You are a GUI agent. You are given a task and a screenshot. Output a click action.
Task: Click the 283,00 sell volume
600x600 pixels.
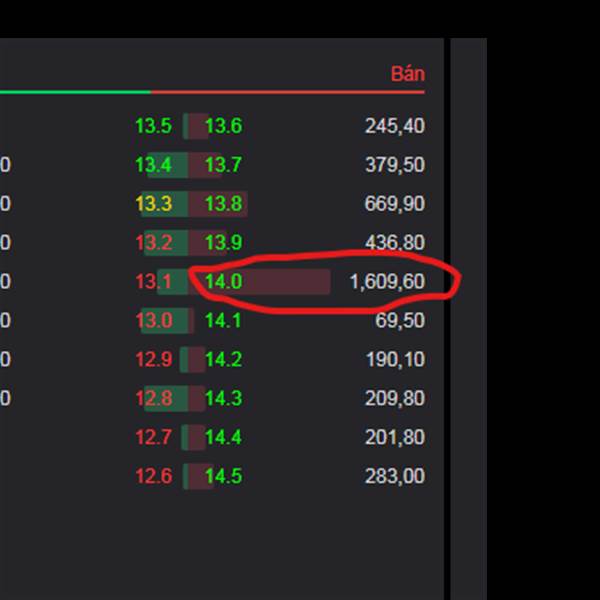tap(395, 476)
